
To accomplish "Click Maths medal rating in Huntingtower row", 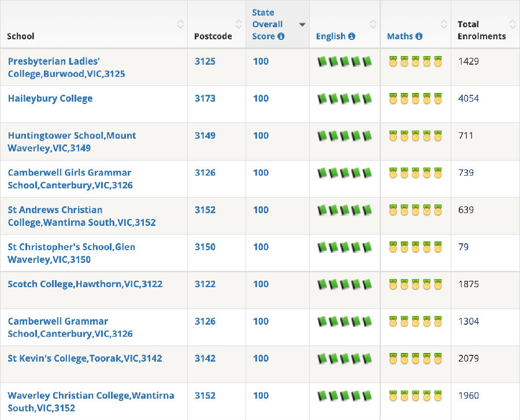I will coord(415,136).
